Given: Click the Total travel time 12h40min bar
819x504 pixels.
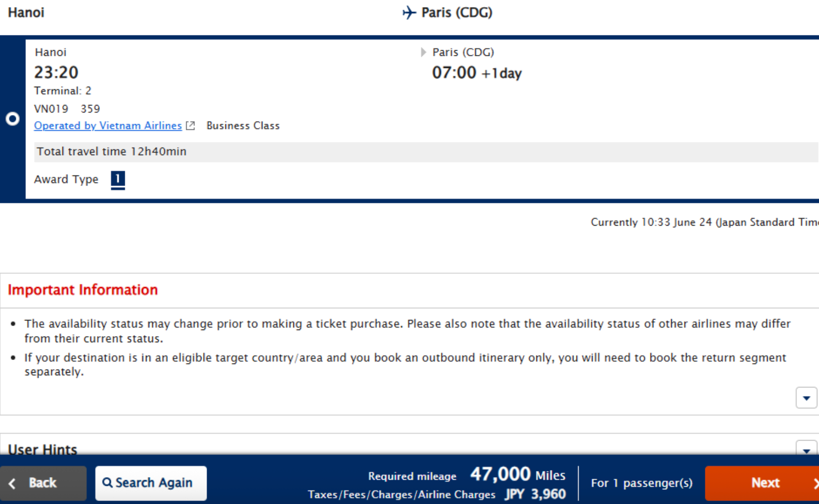Looking at the screenshot, I should point(426,152).
